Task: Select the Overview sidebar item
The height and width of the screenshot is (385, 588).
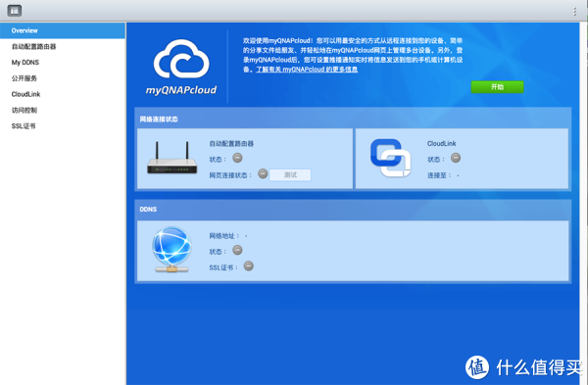Action: click(x=63, y=30)
